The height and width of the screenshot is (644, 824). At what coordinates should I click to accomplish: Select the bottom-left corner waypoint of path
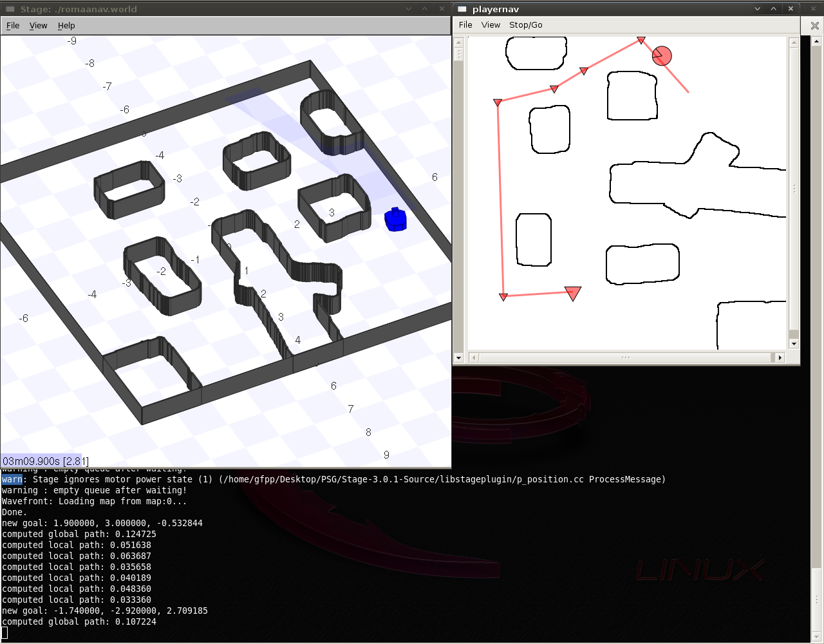(x=503, y=297)
